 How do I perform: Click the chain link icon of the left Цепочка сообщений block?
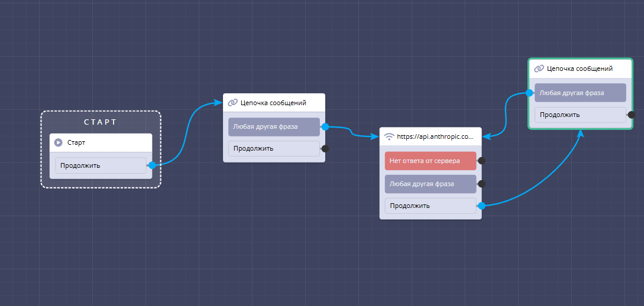232,103
